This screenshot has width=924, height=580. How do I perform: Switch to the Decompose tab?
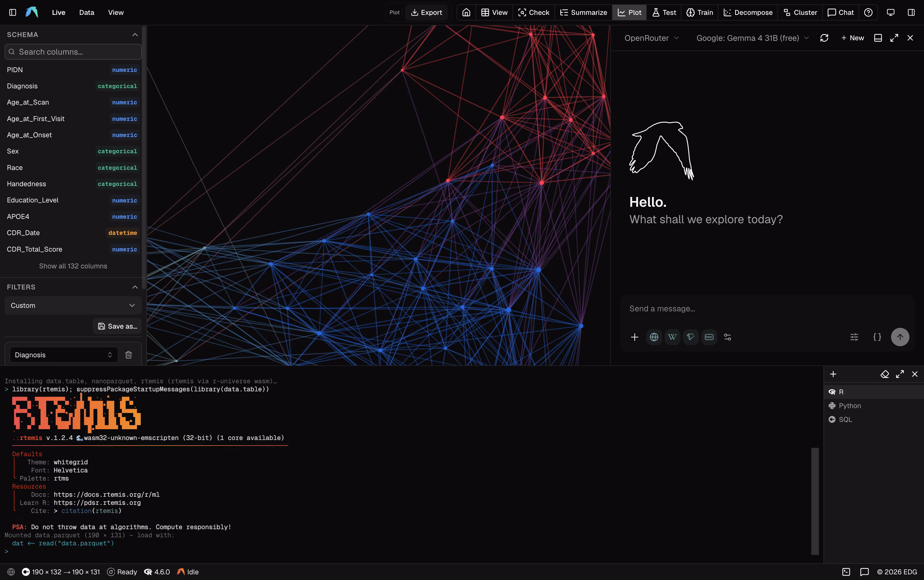pyautogui.click(x=748, y=12)
